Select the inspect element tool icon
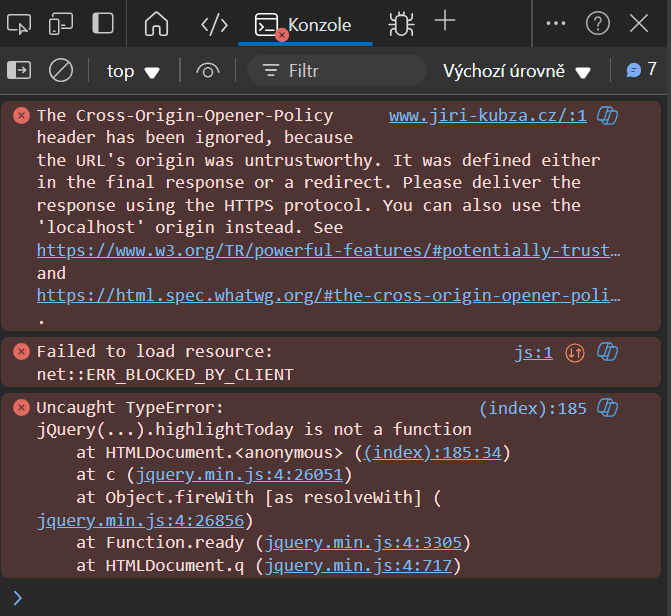The image size is (671, 616). click(x=22, y=23)
